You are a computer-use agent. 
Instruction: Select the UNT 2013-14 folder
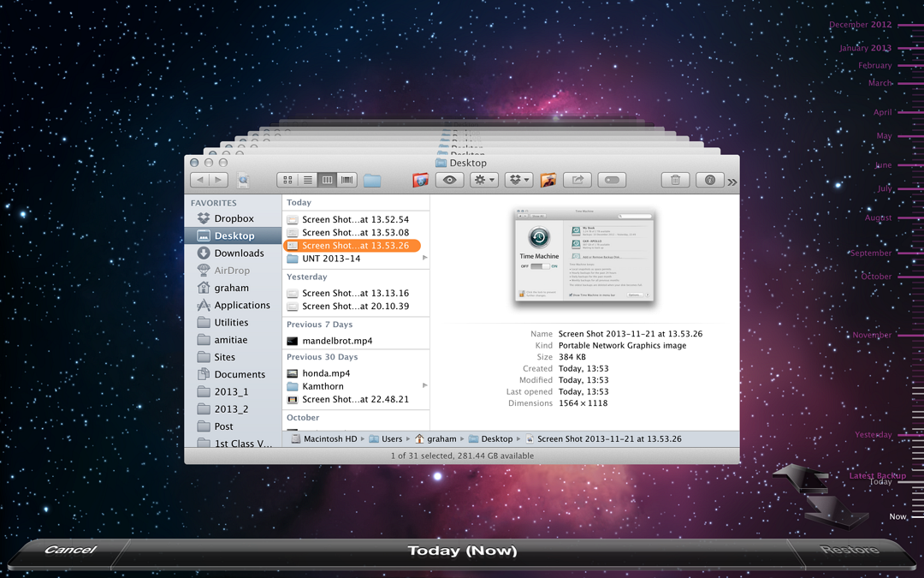coord(356,259)
